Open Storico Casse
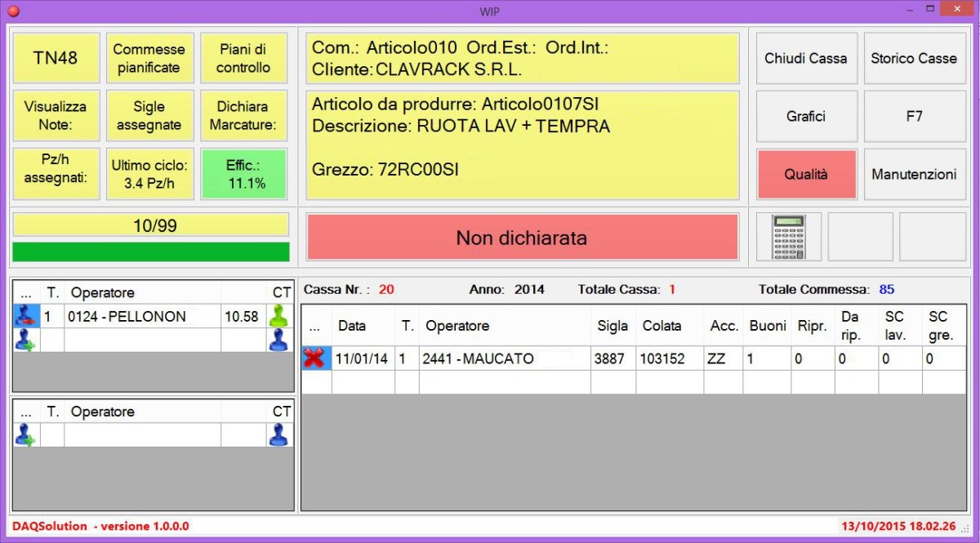The width and height of the screenshot is (980, 543). tap(914, 58)
